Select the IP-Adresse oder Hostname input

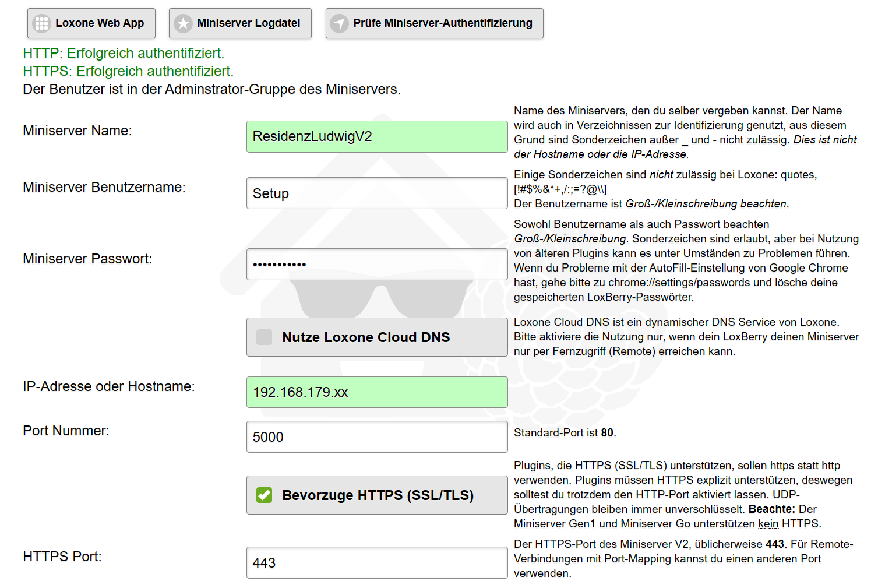(377, 392)
